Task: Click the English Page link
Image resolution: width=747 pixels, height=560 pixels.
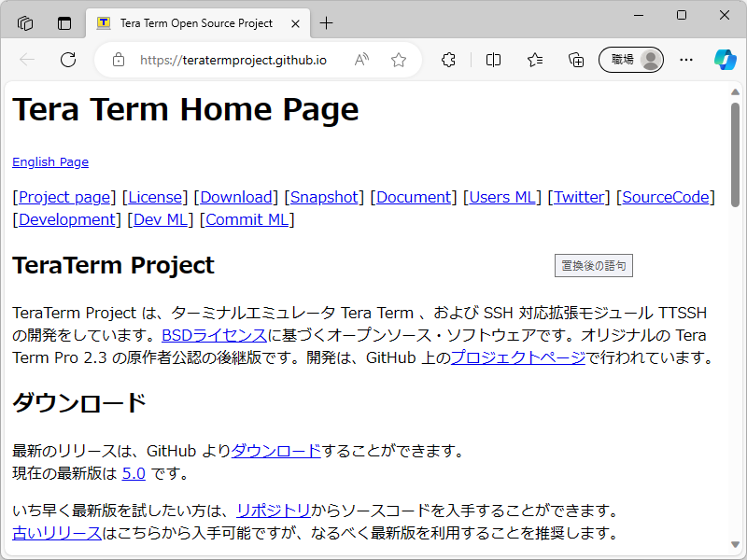Action: tap(49, 161)
